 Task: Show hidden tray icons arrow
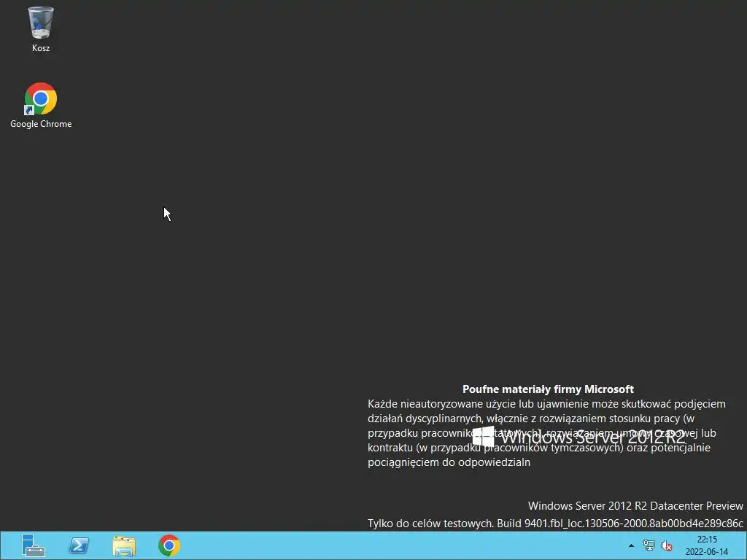pos(631,545)
